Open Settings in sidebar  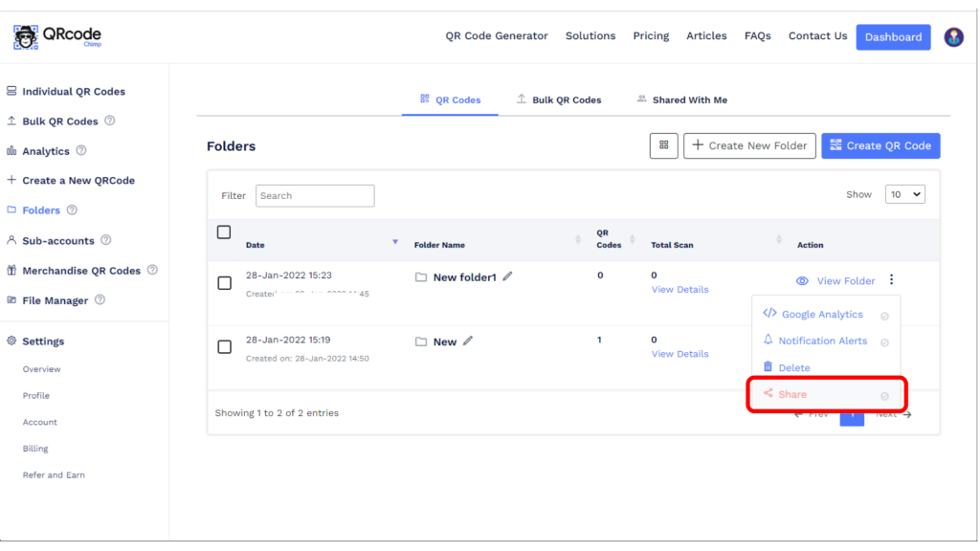coord(43,342)
